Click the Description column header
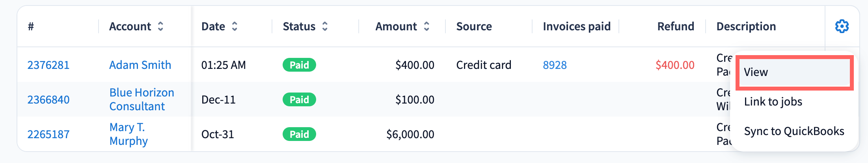Viewport: 868px width, 163px height. pos(746,26)
